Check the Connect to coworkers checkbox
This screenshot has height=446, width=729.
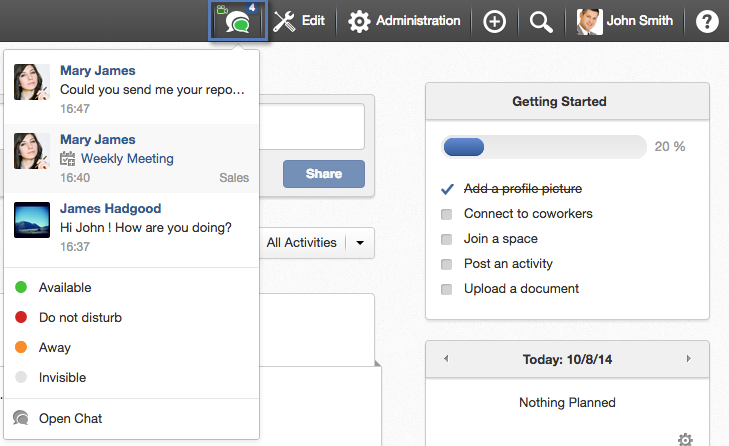pos(446,214)
